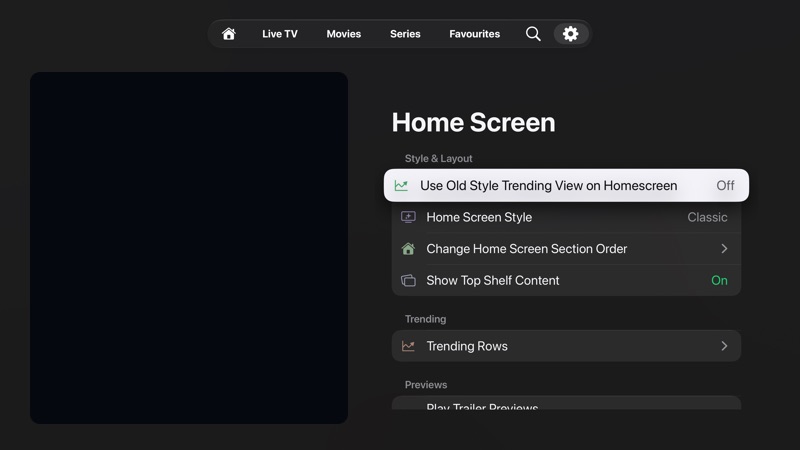
Task: Click the Trending section header
Action: pos(425,319)
